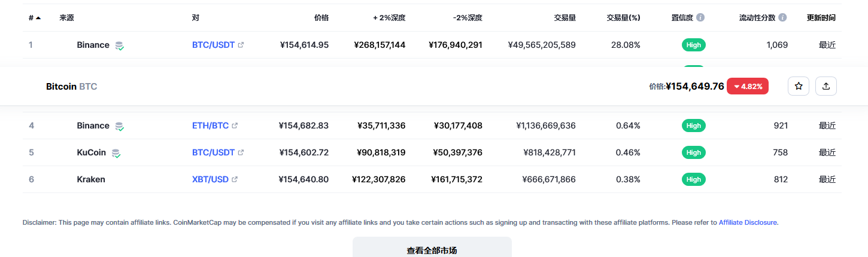Click external link icon after XBT/USD

click(235, 179)
